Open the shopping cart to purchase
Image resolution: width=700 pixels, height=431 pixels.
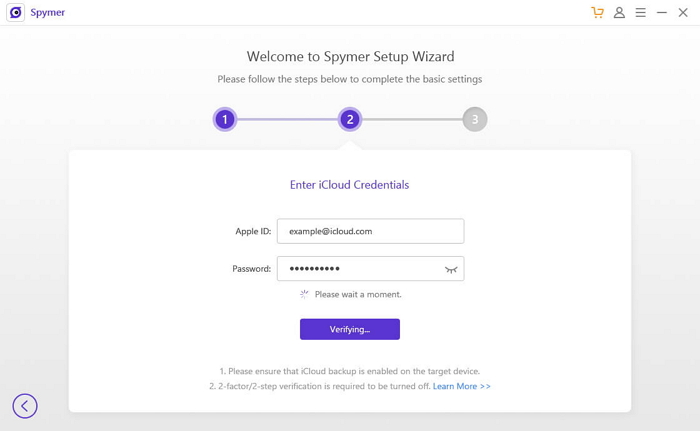coord(597,13)
